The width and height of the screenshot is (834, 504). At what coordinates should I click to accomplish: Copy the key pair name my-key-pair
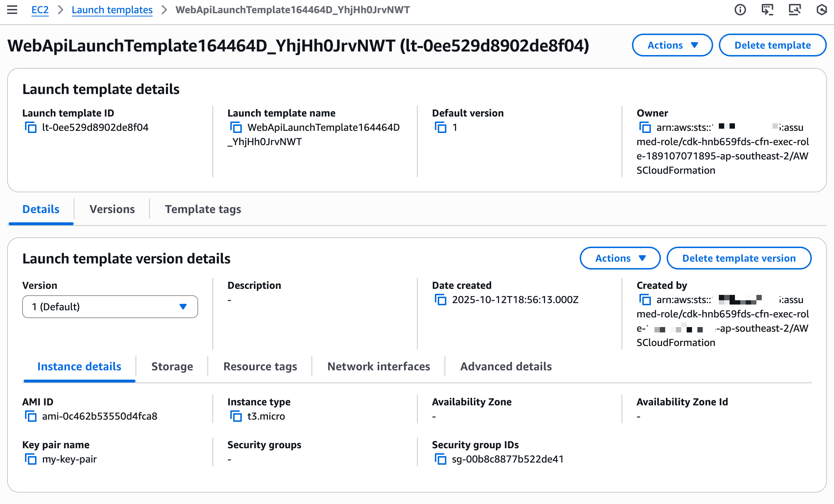coord(31,459)
